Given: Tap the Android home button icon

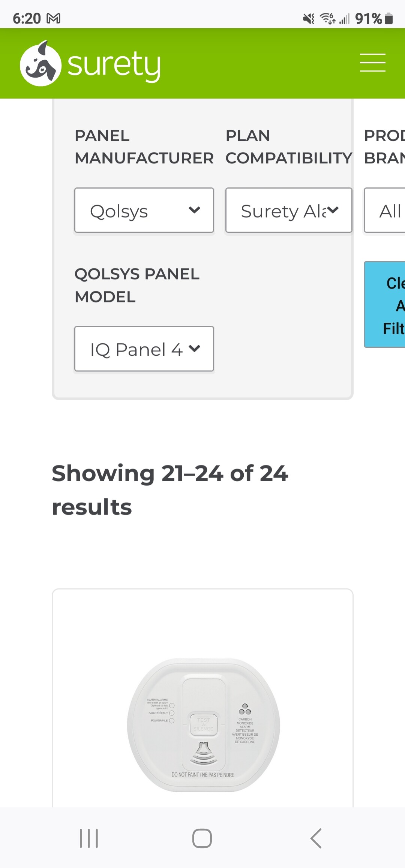Looking at the screenshot, I should [202, 838].
